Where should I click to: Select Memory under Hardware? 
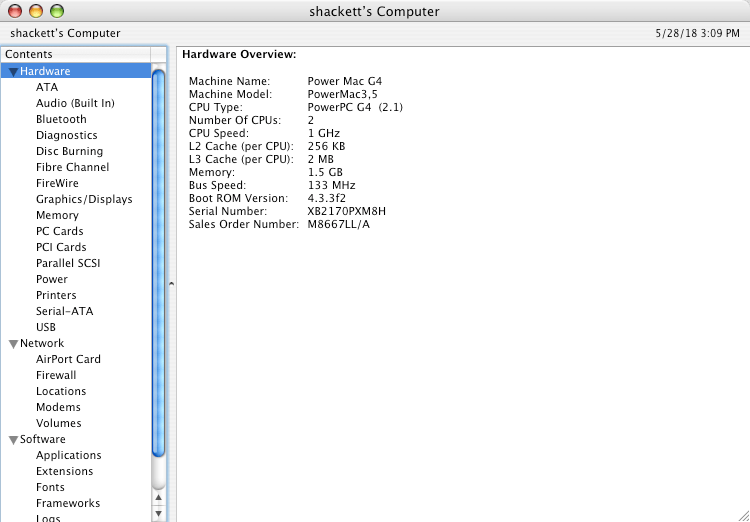(57, 215)
